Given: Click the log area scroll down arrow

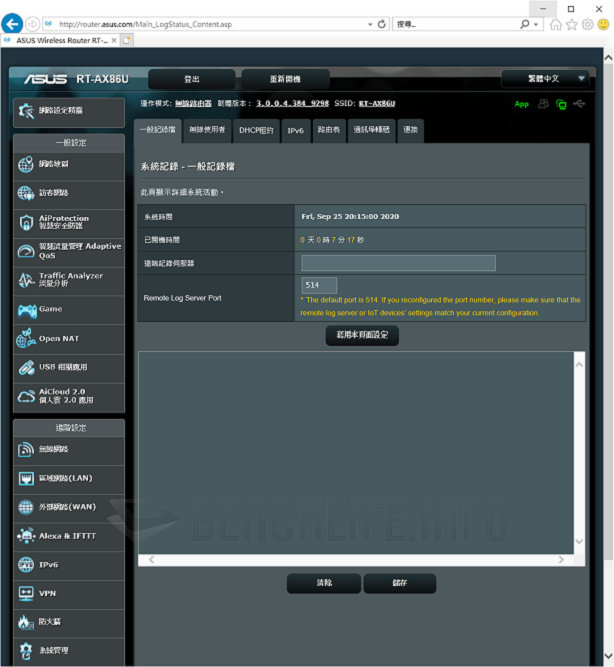Looking at the screenshot, I should click(579, 542).
